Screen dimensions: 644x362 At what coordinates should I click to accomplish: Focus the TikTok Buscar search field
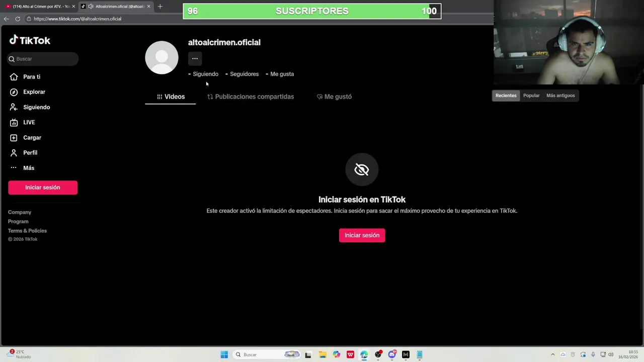[43, 59]
